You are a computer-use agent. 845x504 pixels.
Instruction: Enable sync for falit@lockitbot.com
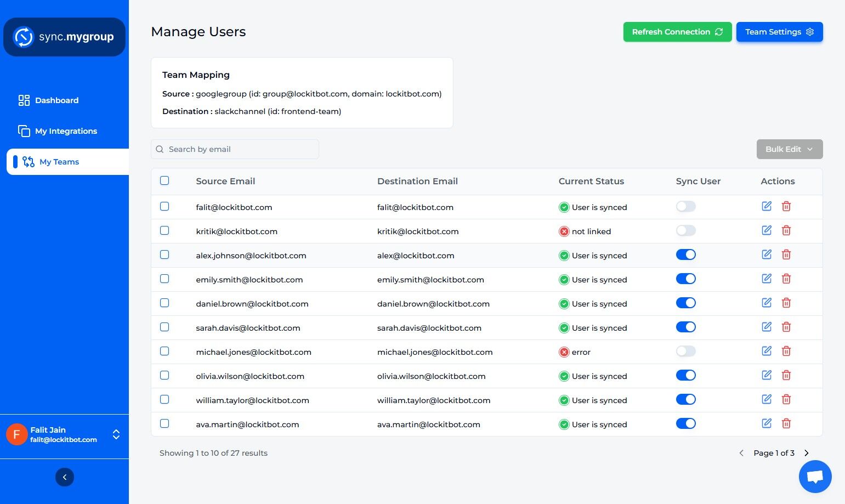point(685,207)
